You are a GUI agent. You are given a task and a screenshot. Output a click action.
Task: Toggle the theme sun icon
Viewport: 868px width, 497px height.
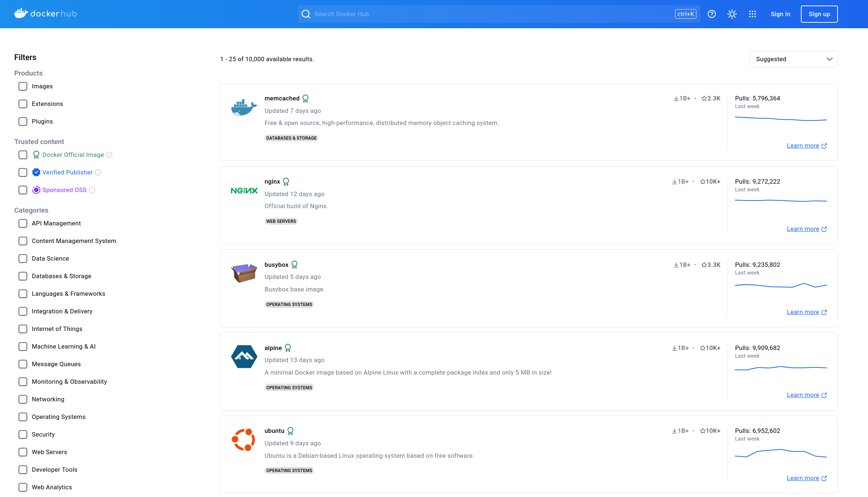point(732,14)
